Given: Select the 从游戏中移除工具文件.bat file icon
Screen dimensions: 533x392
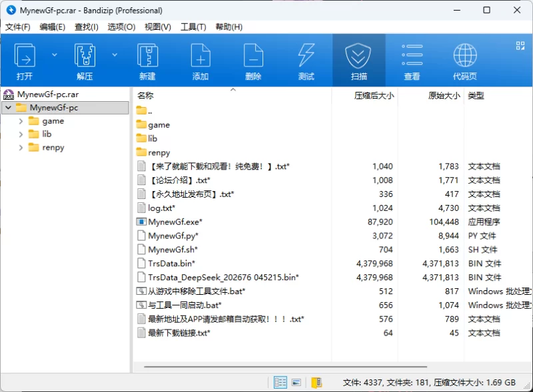Looking at the screenshot, I should 141,291.
